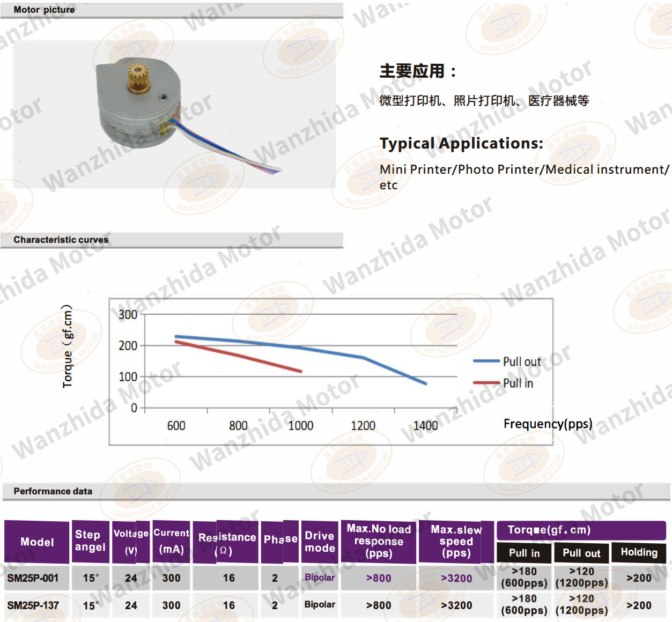Click the Step angel column header

90,541
